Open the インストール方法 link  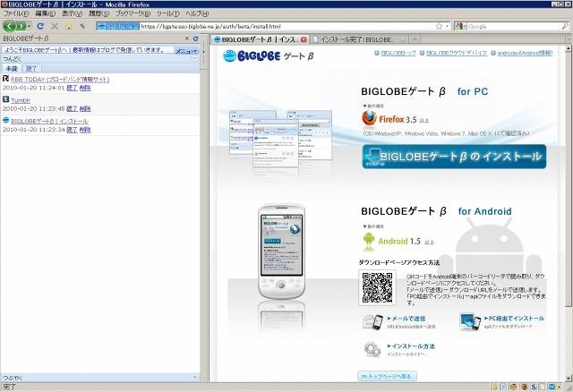click(411, 346)
